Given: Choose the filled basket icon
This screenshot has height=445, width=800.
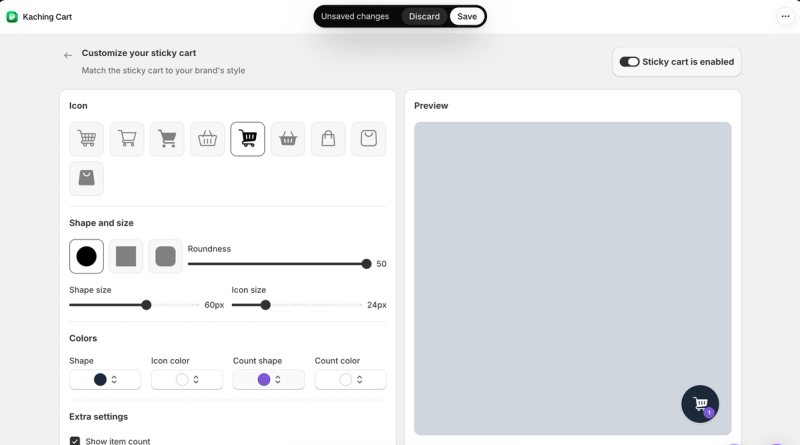Looking at the screenshot, I should pyautogui.click(x=288, y=139).
